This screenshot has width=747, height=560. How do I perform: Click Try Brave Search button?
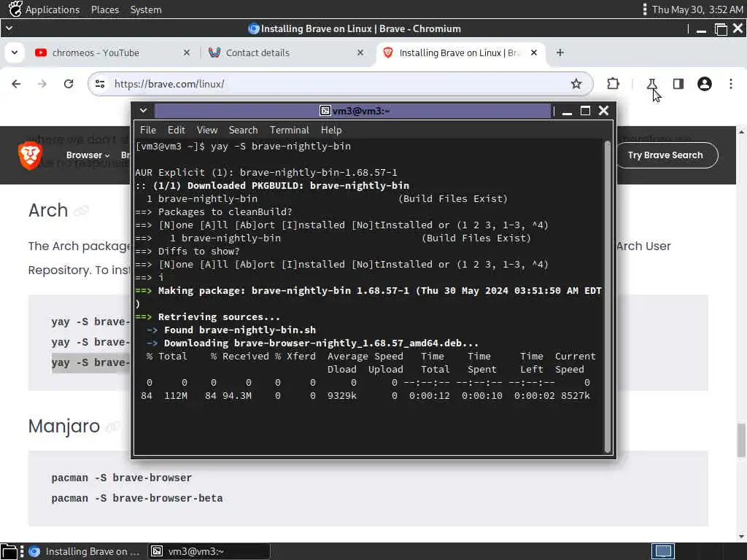coord(665,155)
